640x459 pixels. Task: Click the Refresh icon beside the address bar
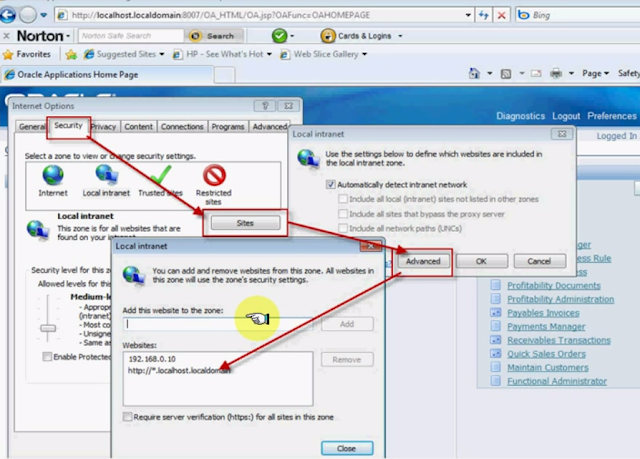tap(484, 16)
